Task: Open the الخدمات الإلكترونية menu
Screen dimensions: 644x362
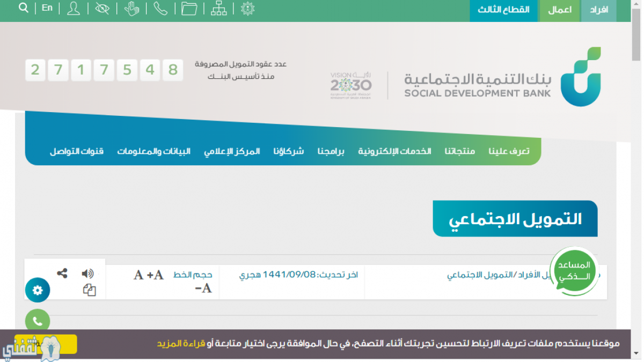Action: coord(394,151)
